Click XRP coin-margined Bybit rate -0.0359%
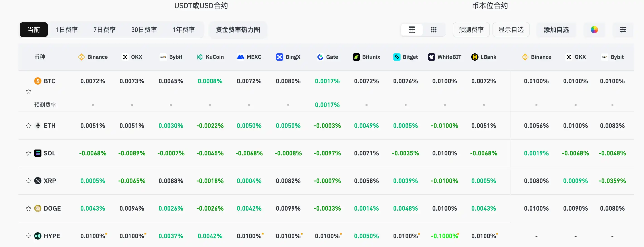 pyautogui.click(x=612, y=181)
